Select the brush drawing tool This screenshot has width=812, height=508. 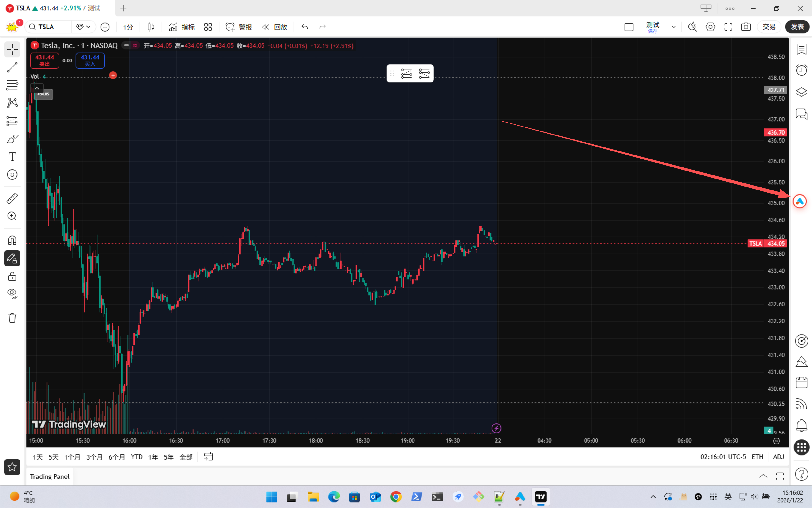(x=12, y=139)
